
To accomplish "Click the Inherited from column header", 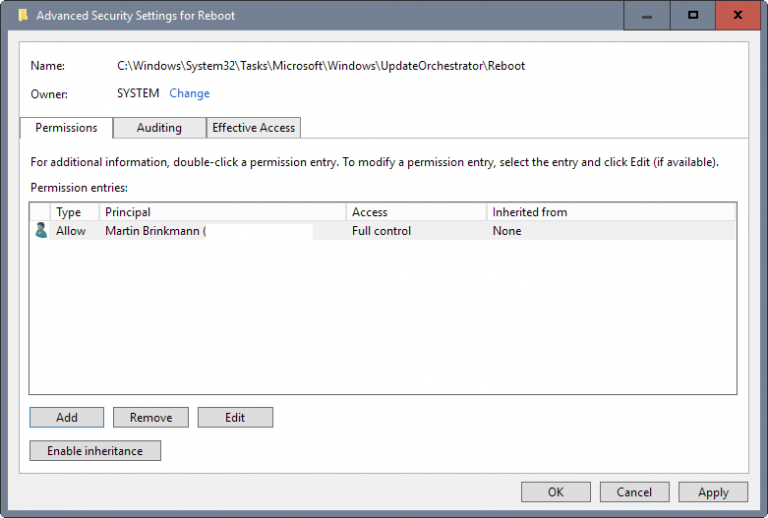I will pos(611,212).
